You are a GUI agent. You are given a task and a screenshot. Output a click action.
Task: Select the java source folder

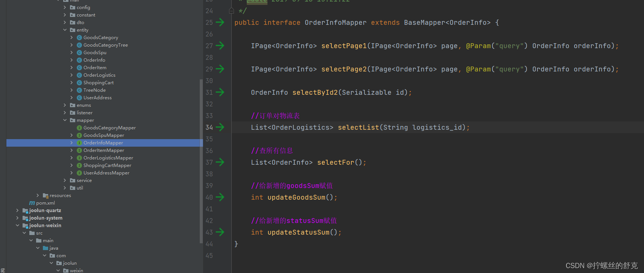tap(54, 248)
